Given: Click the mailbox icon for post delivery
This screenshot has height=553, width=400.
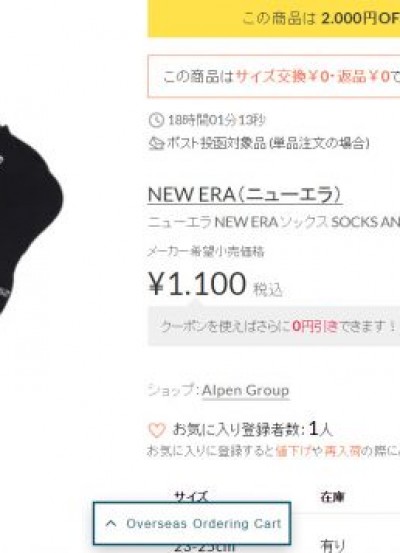Looking at the screenshot, I should coord(156,144).
